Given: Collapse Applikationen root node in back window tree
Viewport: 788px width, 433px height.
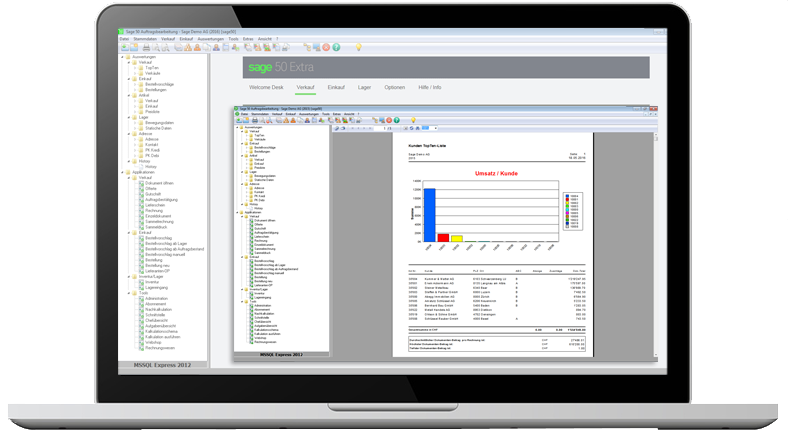Looking at the screenshot, I should (122, 172).
